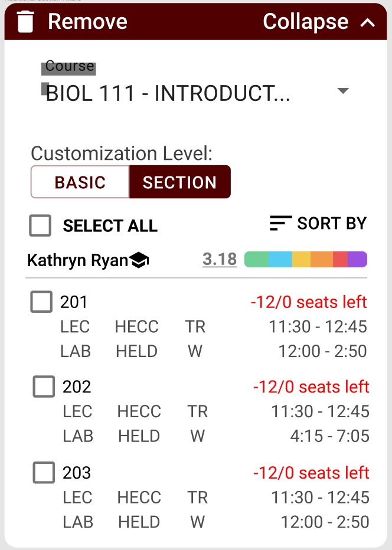Check the checkbox for section 201

tap(41, 302)
